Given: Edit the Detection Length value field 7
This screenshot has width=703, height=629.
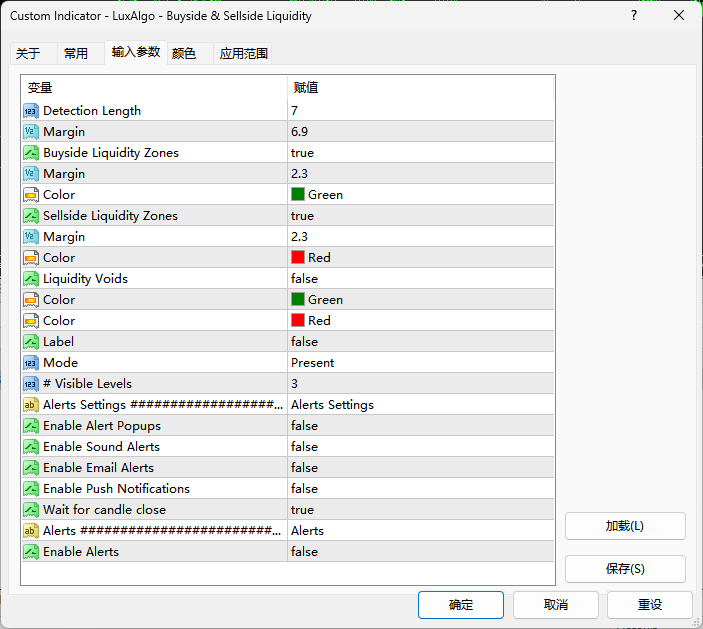Looking at the screenshot, I should tap(420, 111).
